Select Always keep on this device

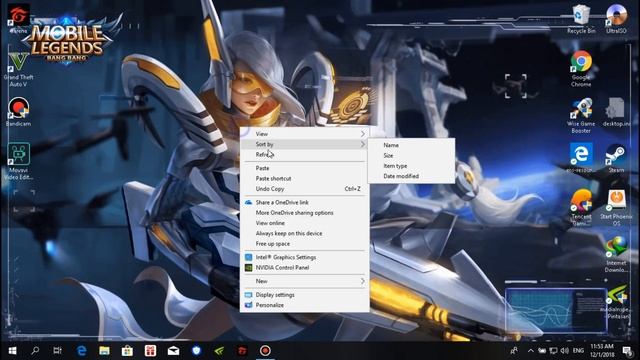pyautogui.click(x=304, y=233)
